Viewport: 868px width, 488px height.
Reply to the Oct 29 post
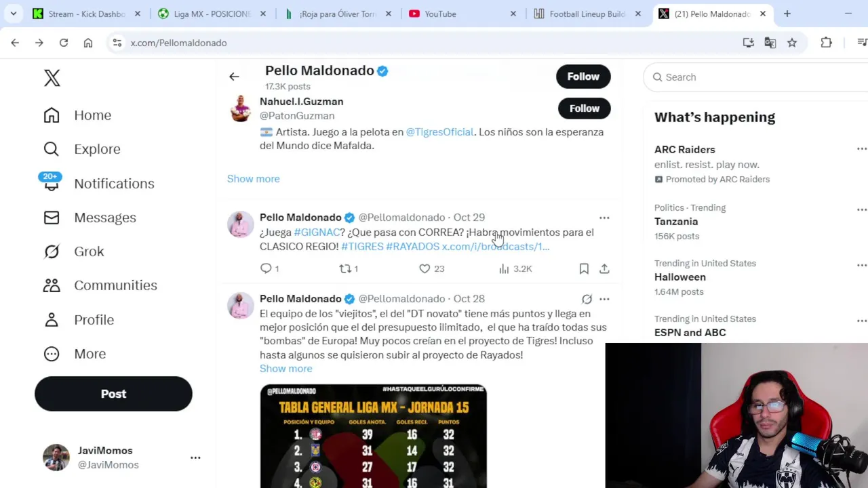[269, 269]
